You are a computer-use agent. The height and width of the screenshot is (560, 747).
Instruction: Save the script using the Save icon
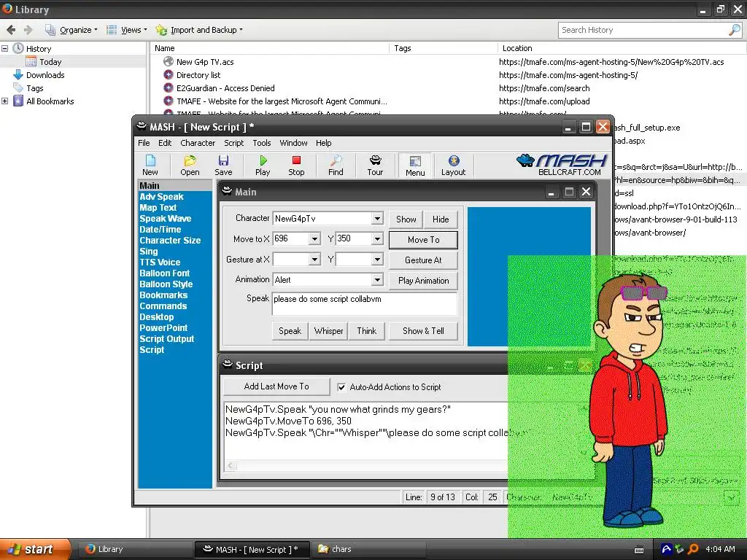click(x=223, y=166)
